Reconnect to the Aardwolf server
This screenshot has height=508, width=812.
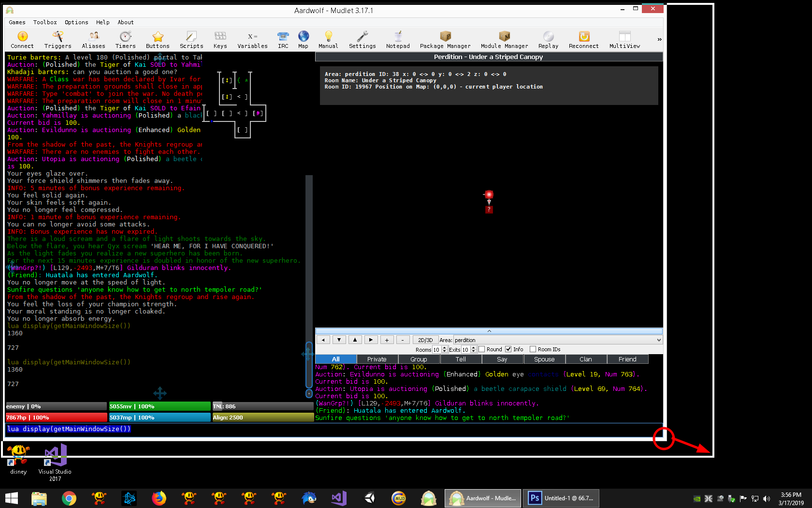tap(583, 39)
